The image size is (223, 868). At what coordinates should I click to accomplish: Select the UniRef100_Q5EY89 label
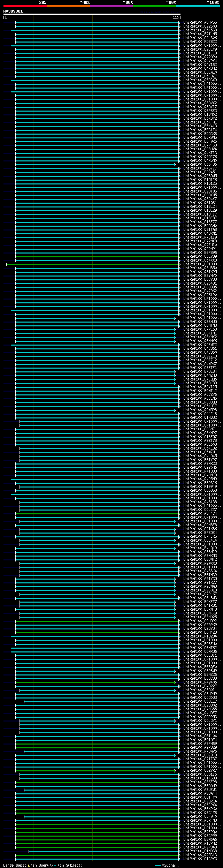coord(200,256)
